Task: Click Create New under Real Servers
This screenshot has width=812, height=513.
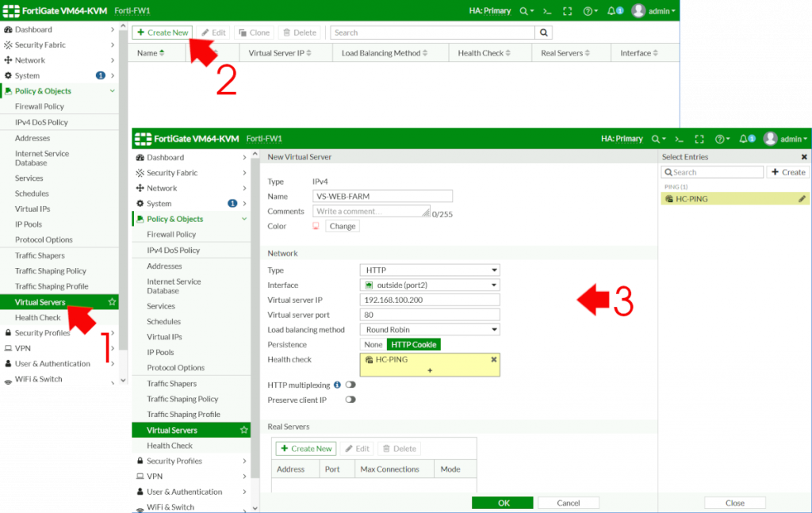Action: [x=305, y=448]
